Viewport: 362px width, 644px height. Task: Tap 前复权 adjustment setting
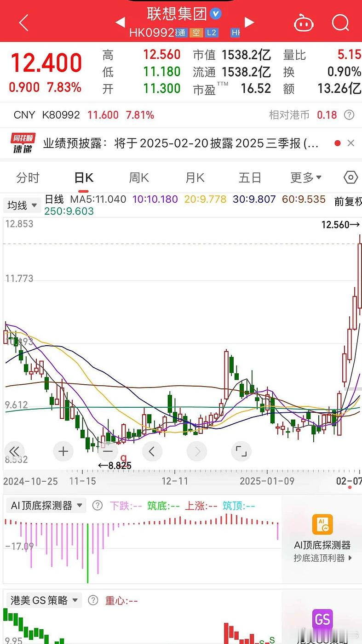pyautogui.click(x=348, y=201)
